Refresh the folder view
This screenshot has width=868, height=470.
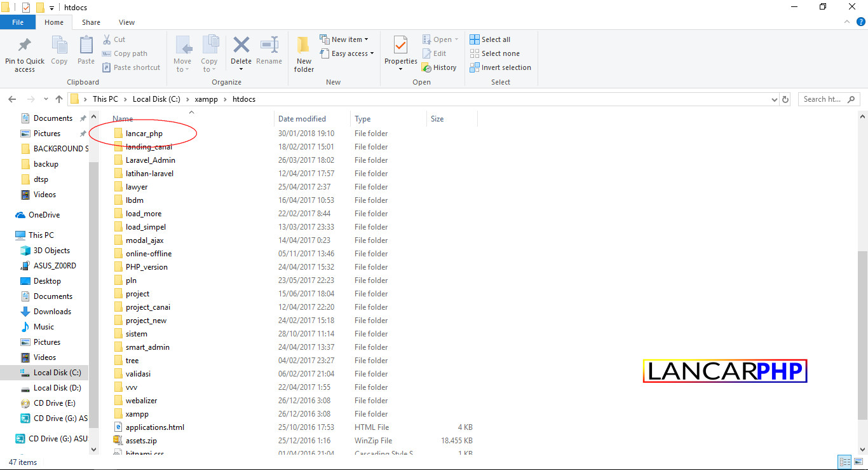coord(785,99)
